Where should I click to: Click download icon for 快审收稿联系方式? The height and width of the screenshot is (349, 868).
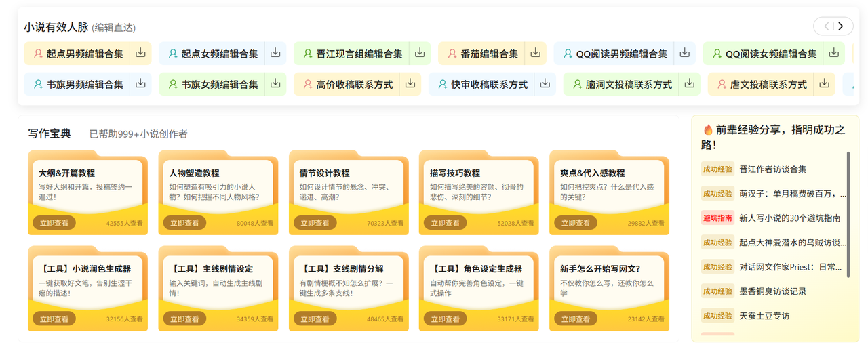(x=545, y=83)
